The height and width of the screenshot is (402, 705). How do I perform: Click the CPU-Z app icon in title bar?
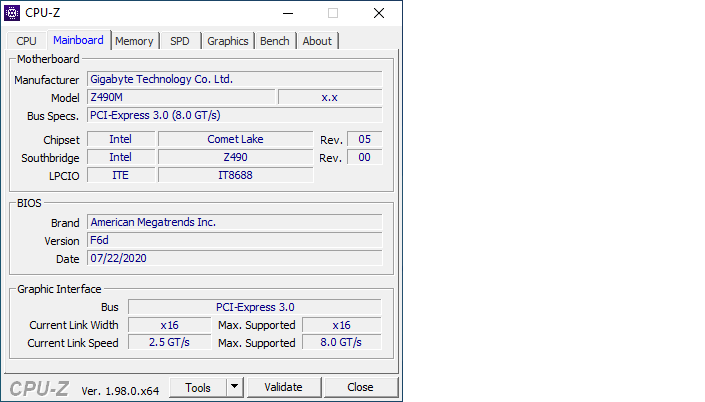click(12, 13)
